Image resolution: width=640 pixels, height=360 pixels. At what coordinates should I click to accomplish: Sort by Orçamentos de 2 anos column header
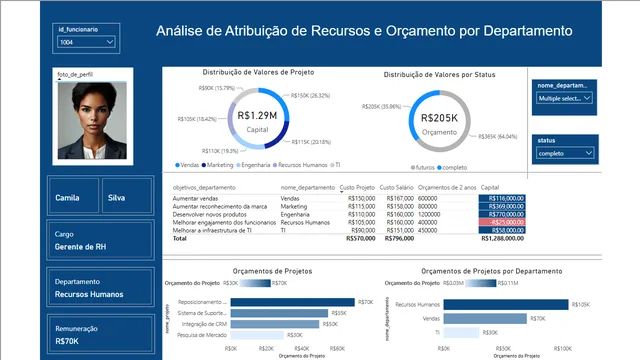click(447, 187)
